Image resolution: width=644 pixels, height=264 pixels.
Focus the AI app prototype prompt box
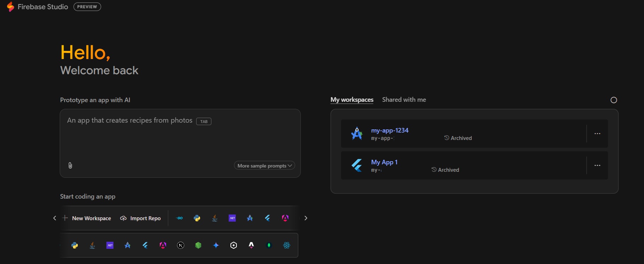(180, 143)
